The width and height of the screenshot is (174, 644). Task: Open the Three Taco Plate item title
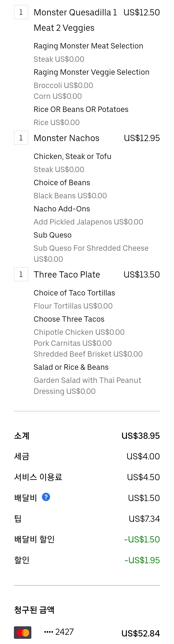tap(67, 274)
